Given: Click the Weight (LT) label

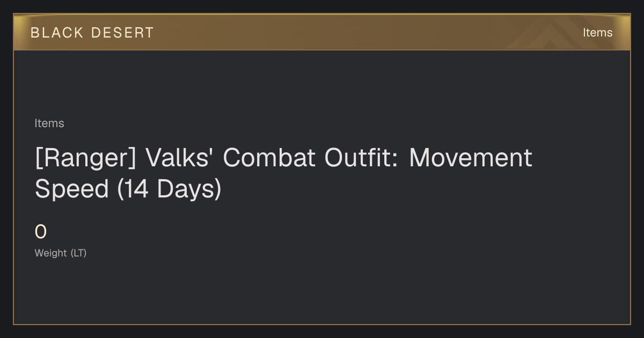Looking at the screenshot, I should click(61, 253).
